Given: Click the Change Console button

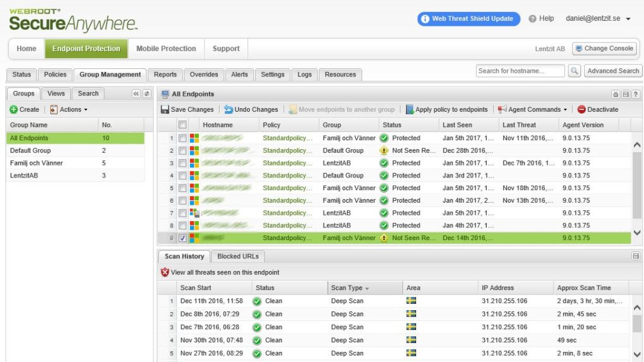Looking at the screenshot, I should tap(604, 49).
